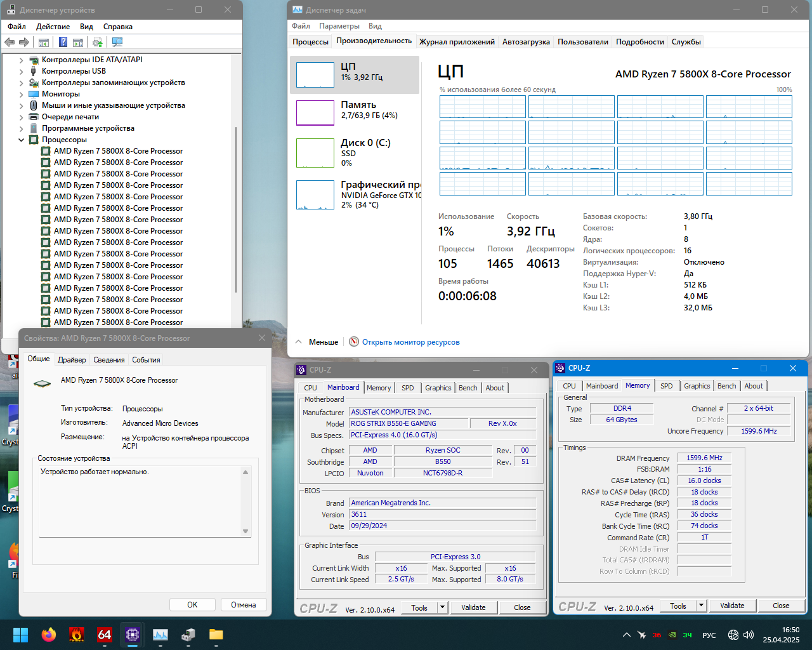812x650 pixels.
Task: Switch to Task Manager via its taskbar icon
Action: (160, 635)
